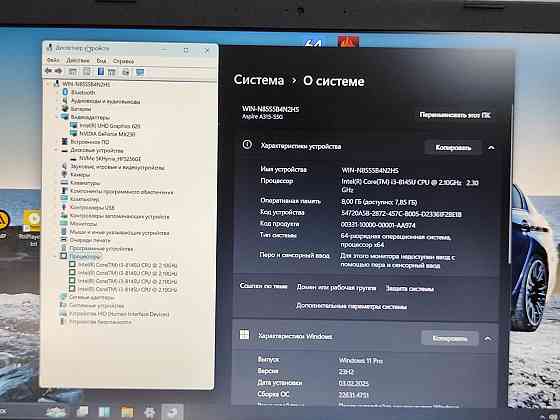Open the Справка menu in Device Manager
Viewport: 560px width, 420px height.
pos(123,61)
